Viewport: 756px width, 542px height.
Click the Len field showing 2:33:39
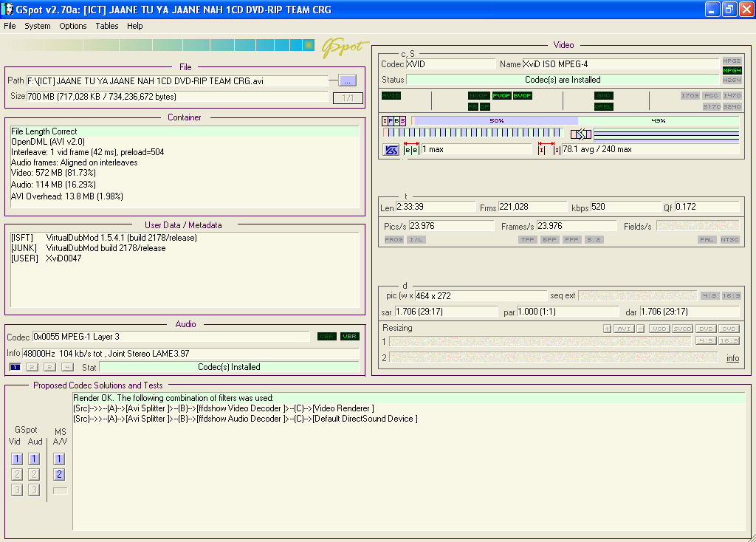pos(435,207)
